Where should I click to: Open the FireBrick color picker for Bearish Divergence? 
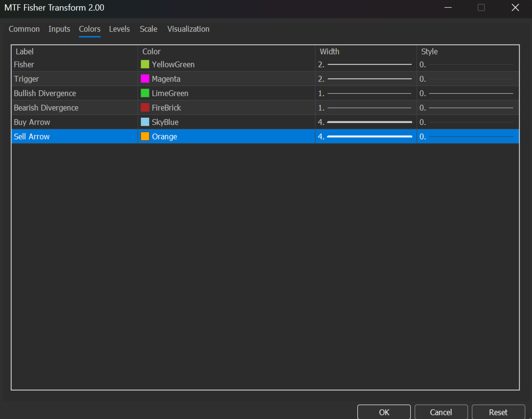(144, 107)
